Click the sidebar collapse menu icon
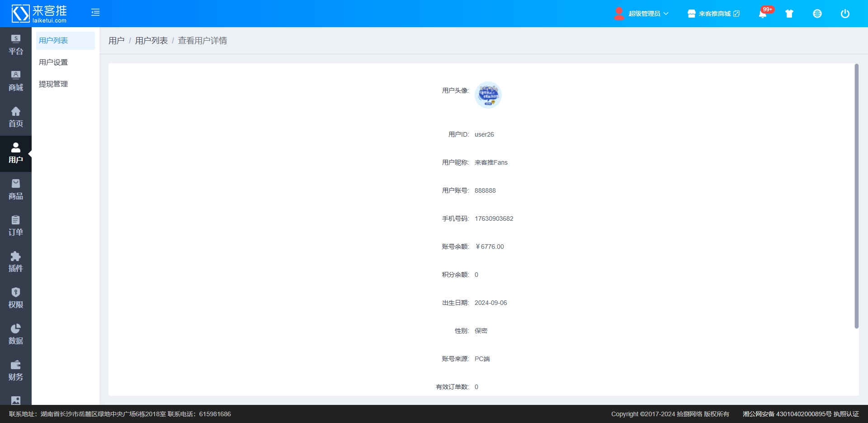This screenshot has width=868, height=423. pyautogui.click(x=95, y=13)
